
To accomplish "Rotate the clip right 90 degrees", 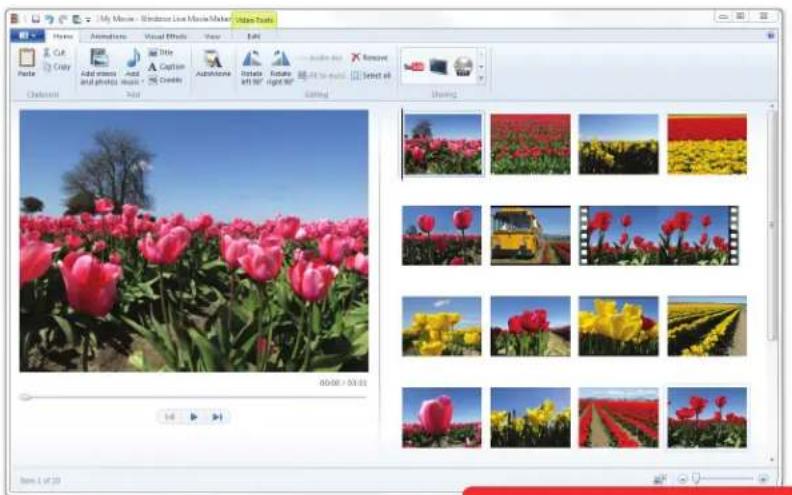I will click(x=280, y=67).
